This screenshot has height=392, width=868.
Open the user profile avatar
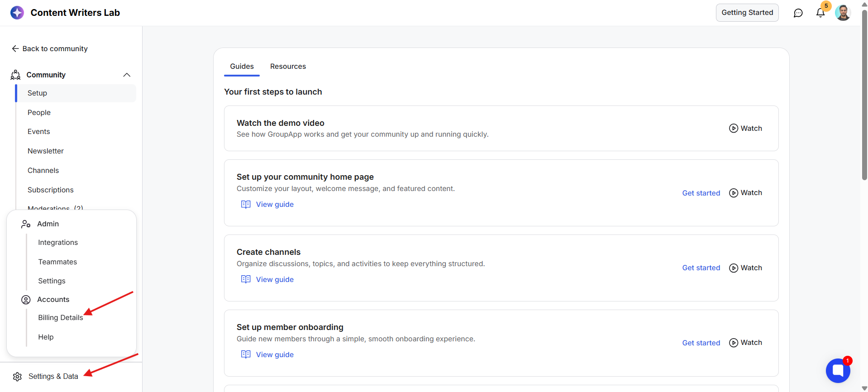click(843, 13)
